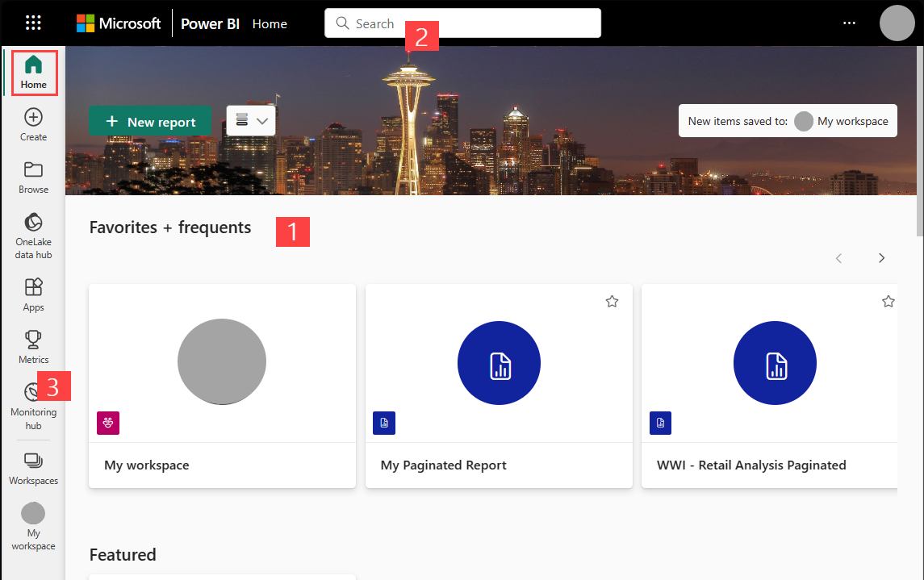Open the Apps page
The width and height of the screenshot is (924, 580).
34,294
